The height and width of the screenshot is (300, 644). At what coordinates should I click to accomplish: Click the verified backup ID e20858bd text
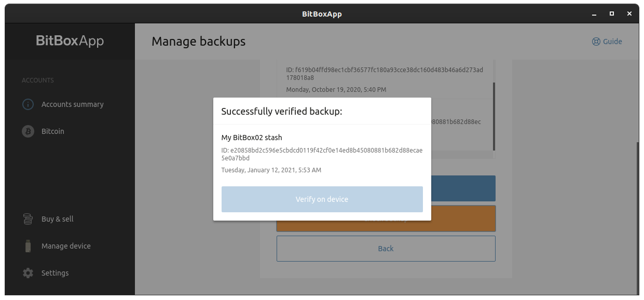tap(322, 154)
